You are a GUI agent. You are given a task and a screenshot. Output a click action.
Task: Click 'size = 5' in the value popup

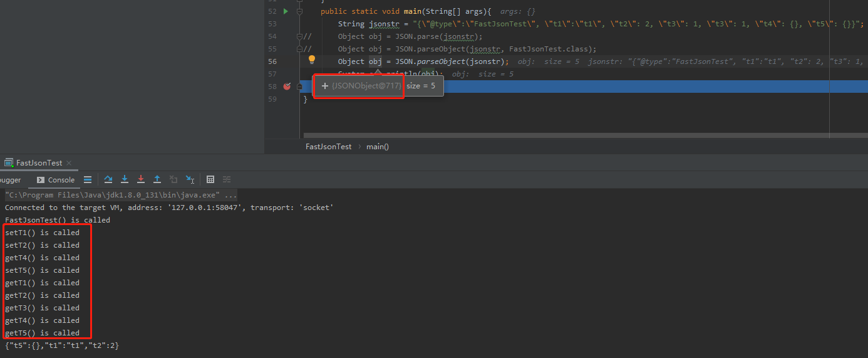tap(421, 86)
